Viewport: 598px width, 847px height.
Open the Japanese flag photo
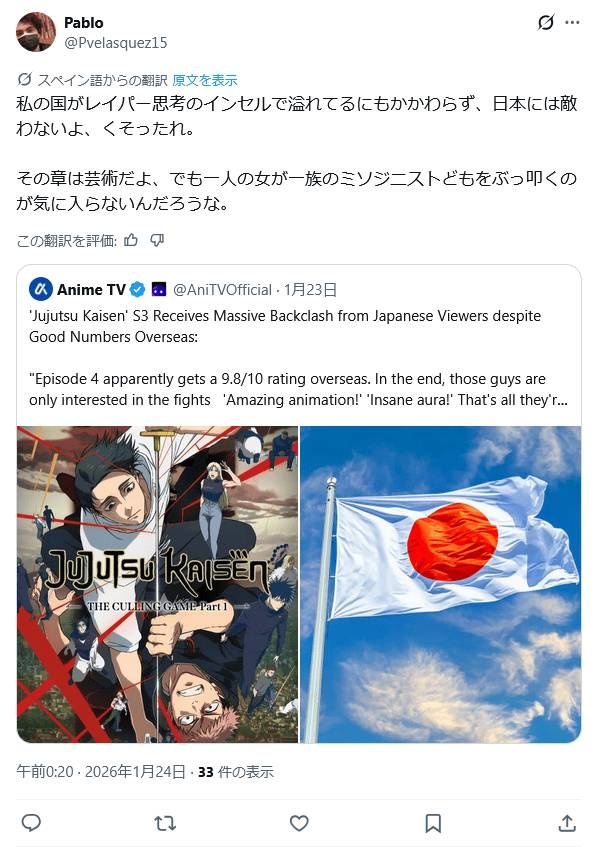(441, 584)
